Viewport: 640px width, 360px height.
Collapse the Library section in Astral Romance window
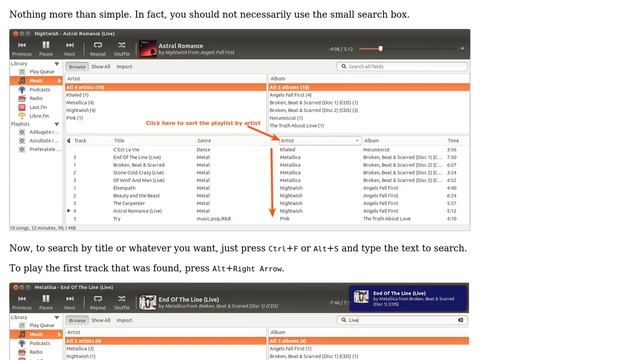point(57,64)
